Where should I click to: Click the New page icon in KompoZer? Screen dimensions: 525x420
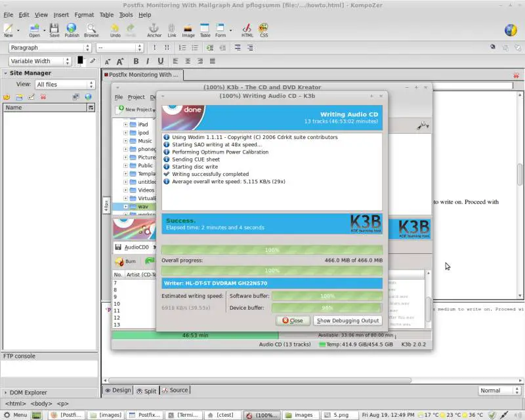pyautogui.click(x=9, y=30)
